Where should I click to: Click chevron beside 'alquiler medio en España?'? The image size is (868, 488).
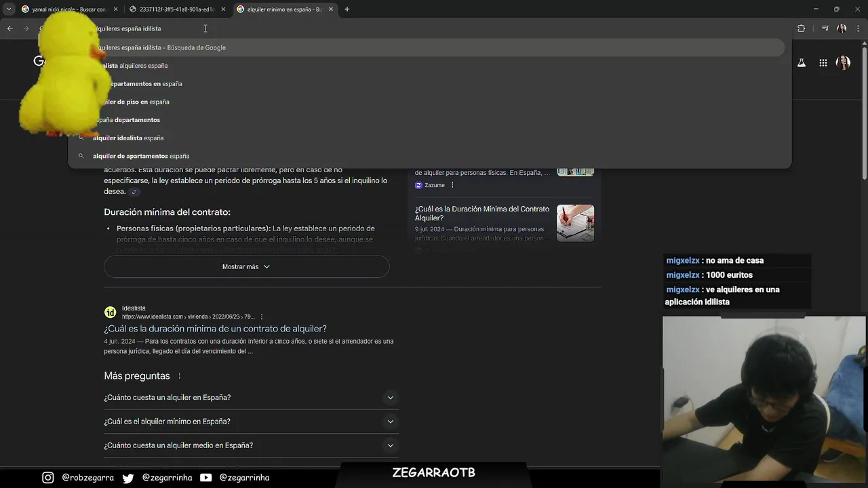[x=390, y=445]
